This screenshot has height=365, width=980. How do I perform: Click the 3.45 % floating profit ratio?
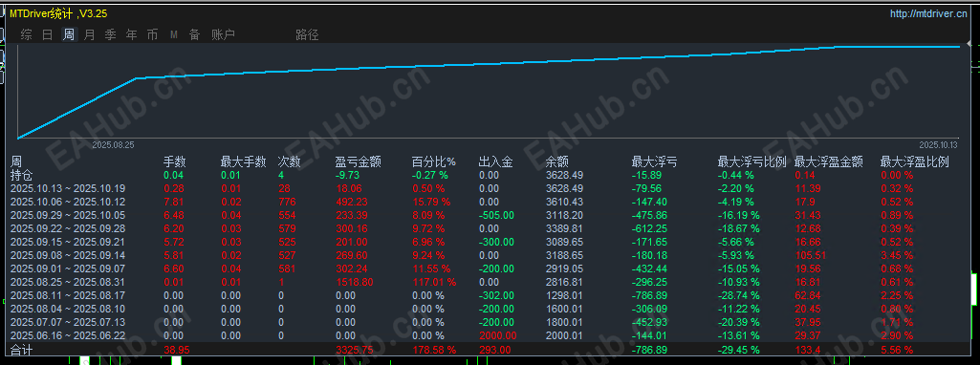897,255
